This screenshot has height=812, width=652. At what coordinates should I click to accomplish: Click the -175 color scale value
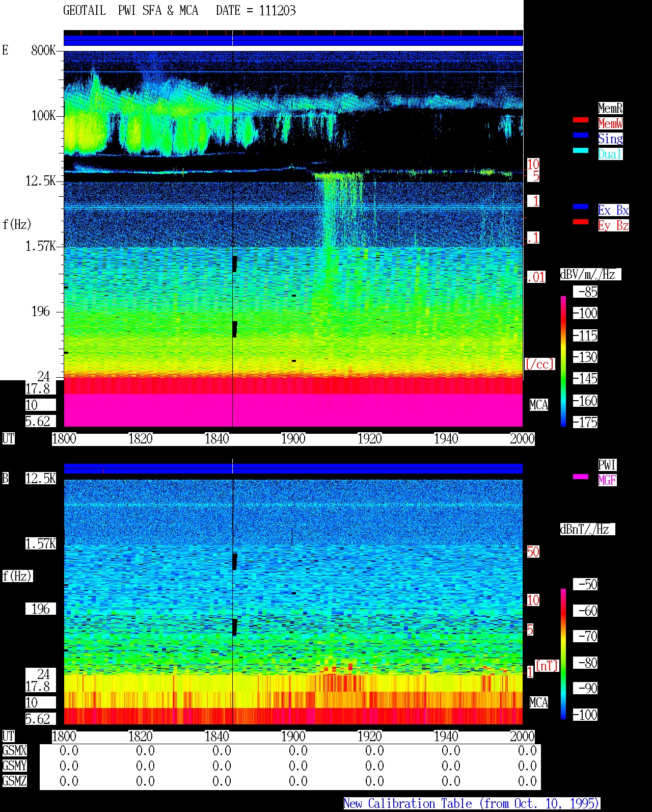click(x=585, y=423)
